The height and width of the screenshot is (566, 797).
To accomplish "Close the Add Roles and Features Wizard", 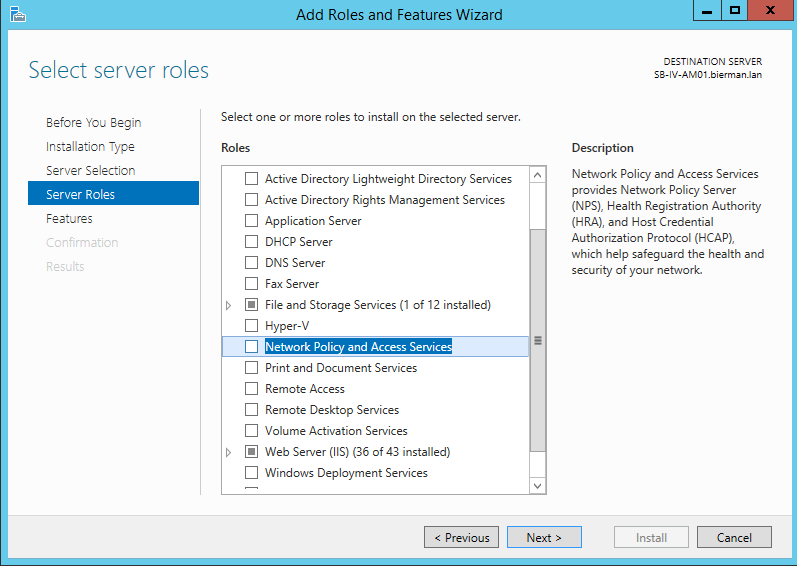I will coord(770,11).
